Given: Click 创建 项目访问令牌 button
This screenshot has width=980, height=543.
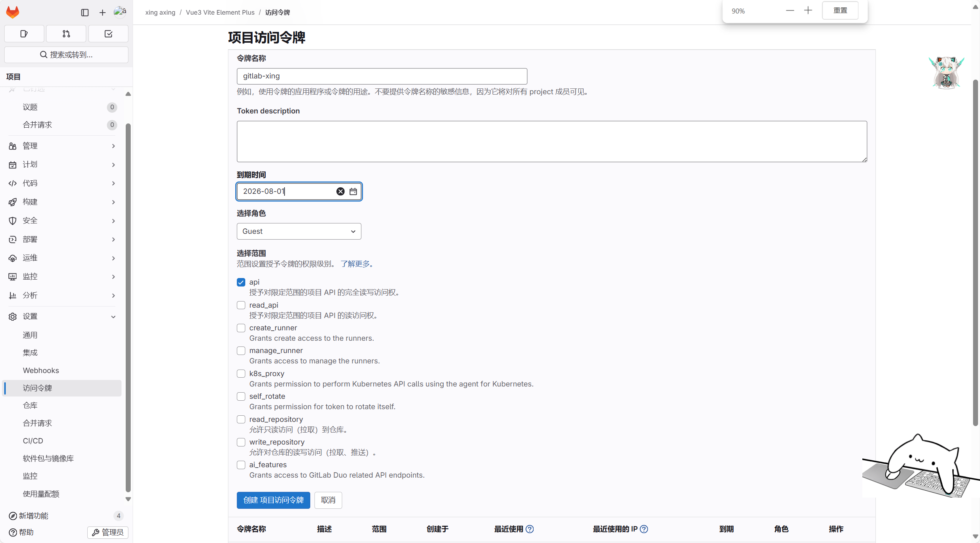Looking at the screenshot, I should (x=273, y=500).
